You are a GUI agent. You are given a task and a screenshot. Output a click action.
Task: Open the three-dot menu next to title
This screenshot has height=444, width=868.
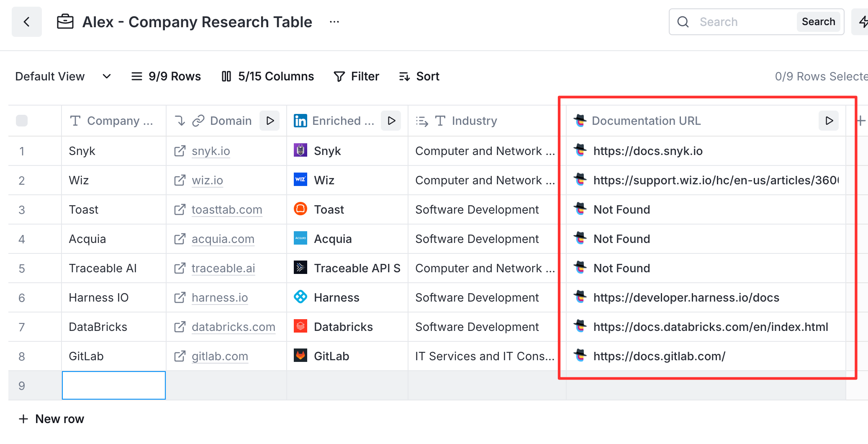point(334,22)
